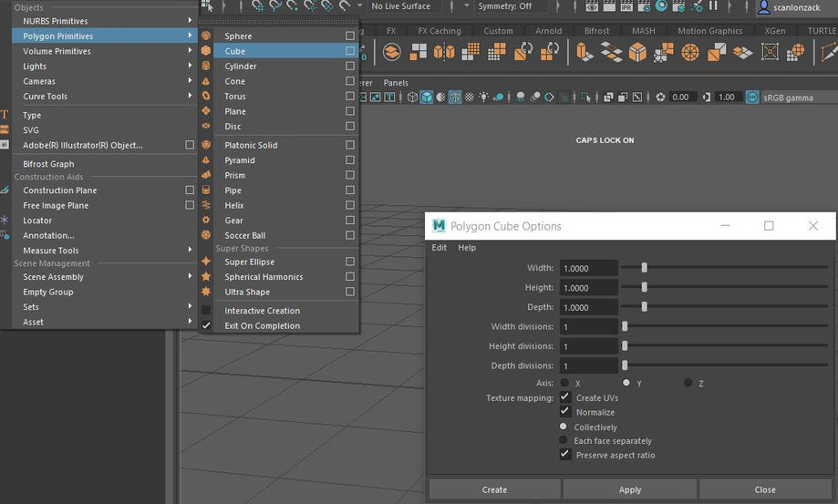Select the Y axis radio button

626,383
